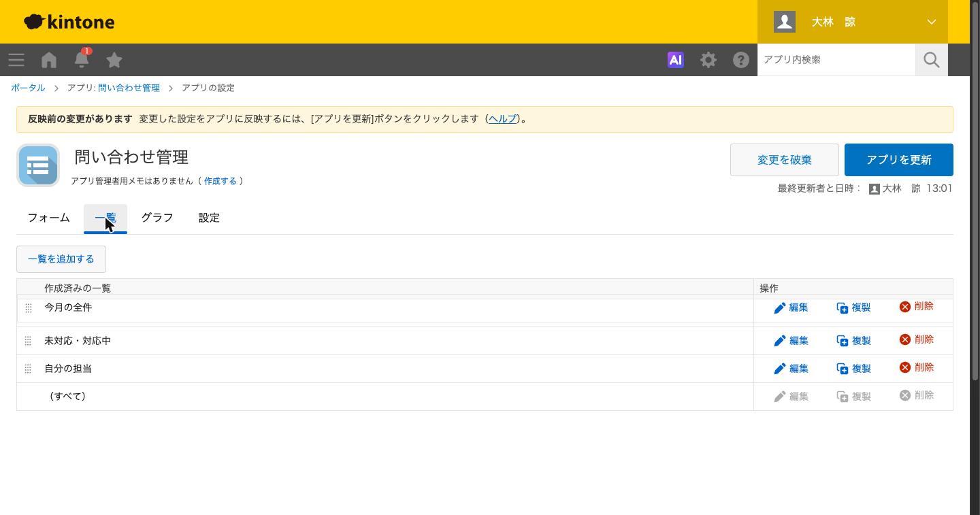Delete the 自分の担当 view
Viewport: 980px width, 515px height.
[x=916, y=367]
